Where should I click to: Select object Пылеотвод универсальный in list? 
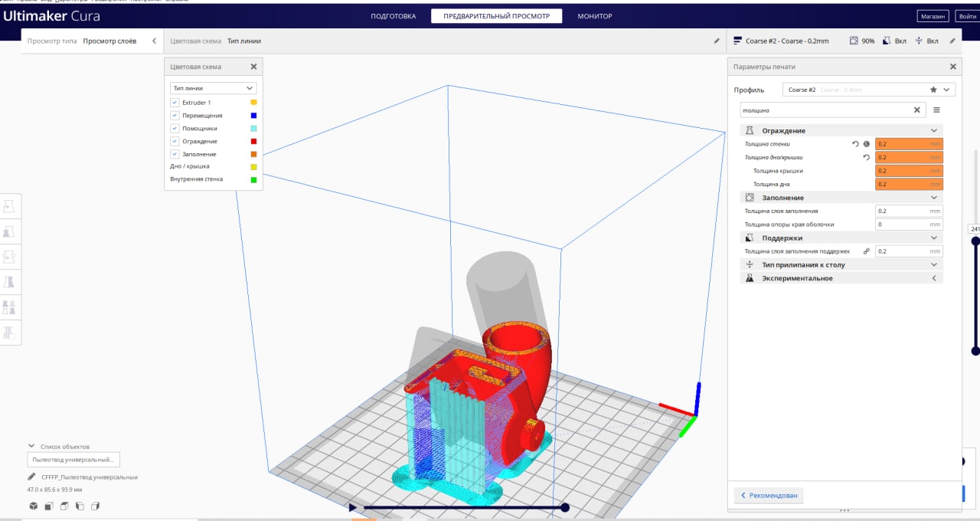(73, 460)
